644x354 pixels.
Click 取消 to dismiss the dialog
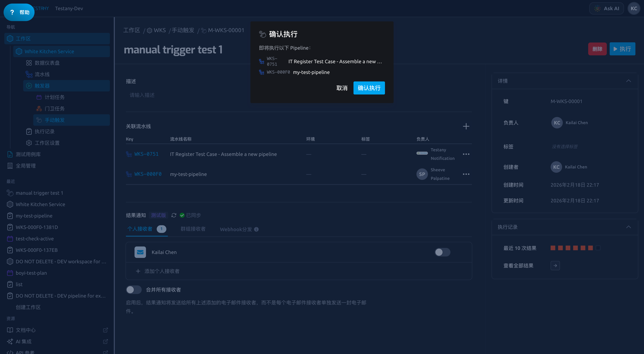click(342, 88)
